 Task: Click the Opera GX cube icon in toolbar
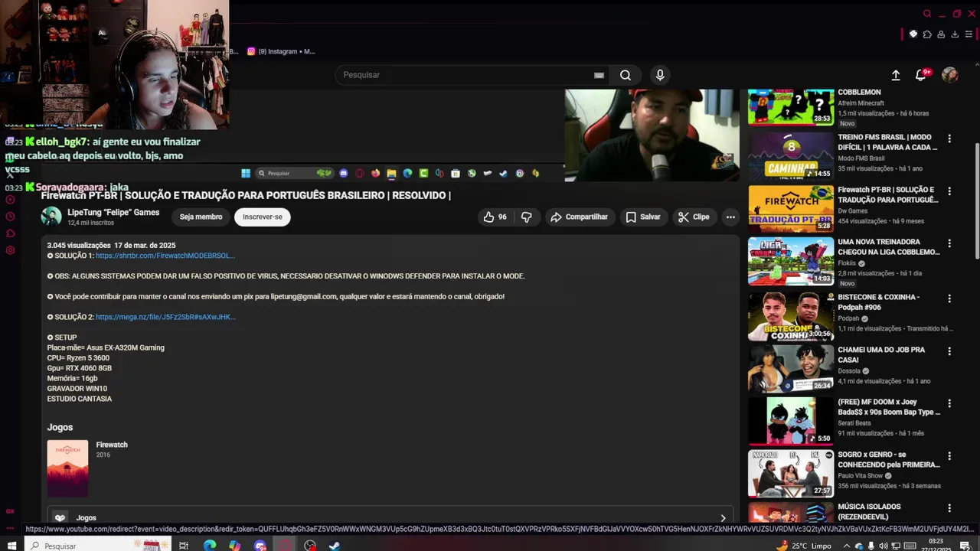click(913, 34)
